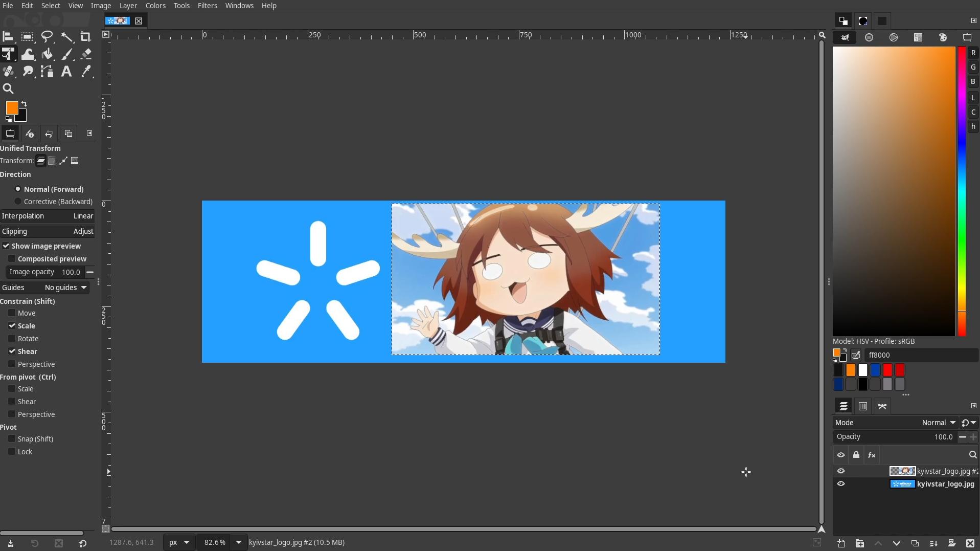
Task: Toggle Constrain Perspective checkbox
Action: [12, 364]
